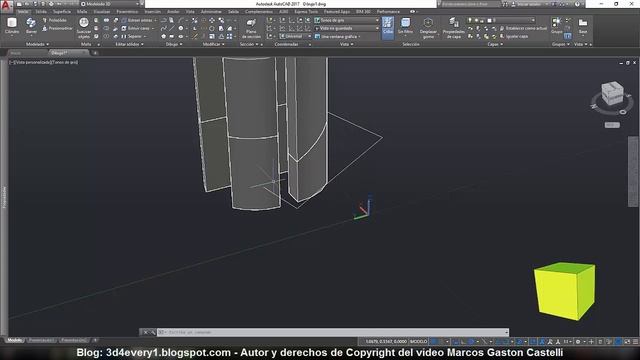Screen dimensions: 640x360
Task: Click the Extraer aristas tool
Action: [137, 20]
